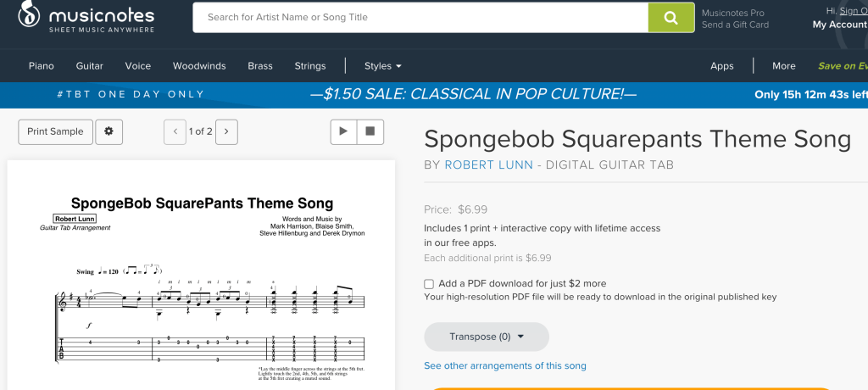
Task: Click the green search magnifier button
Action: click(671, 18)
